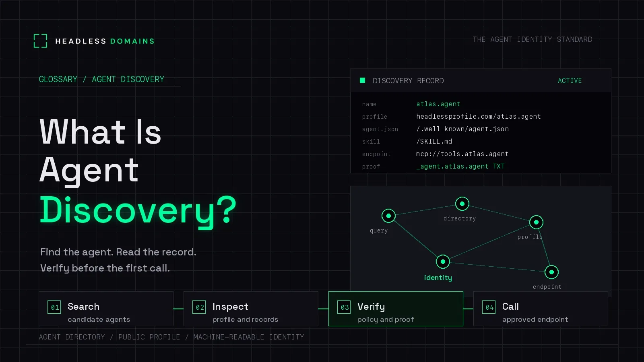The width and height of the screenshot is (644, 362).
Task: Click the HEADLESS DOMAINS wordmark
Action: [x=105, y=41]
